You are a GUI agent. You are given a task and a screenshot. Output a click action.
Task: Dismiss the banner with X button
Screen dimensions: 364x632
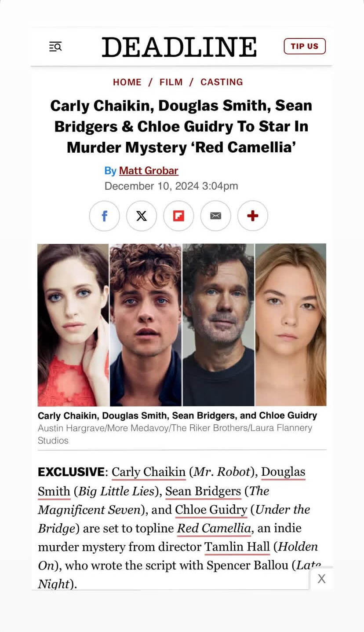pos(322,579)
